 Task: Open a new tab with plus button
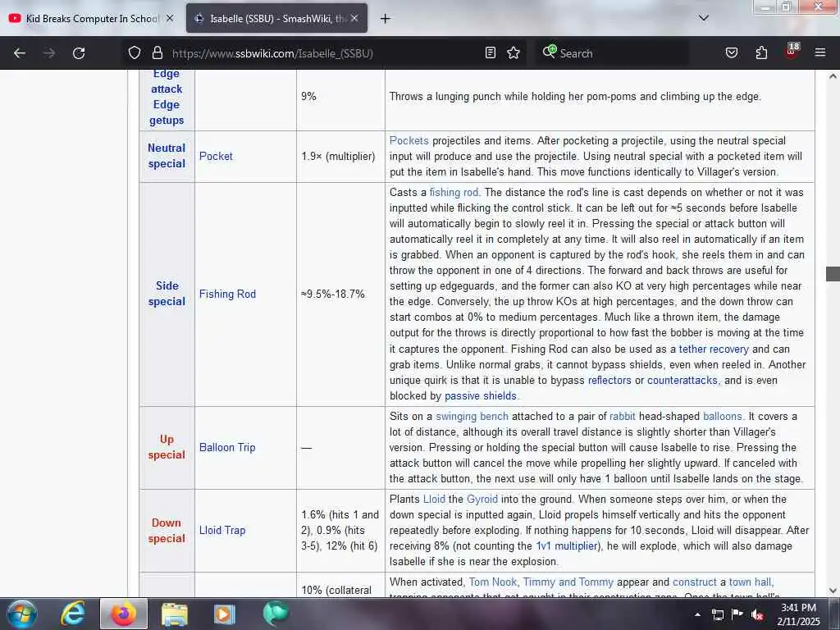coord(386,19)
